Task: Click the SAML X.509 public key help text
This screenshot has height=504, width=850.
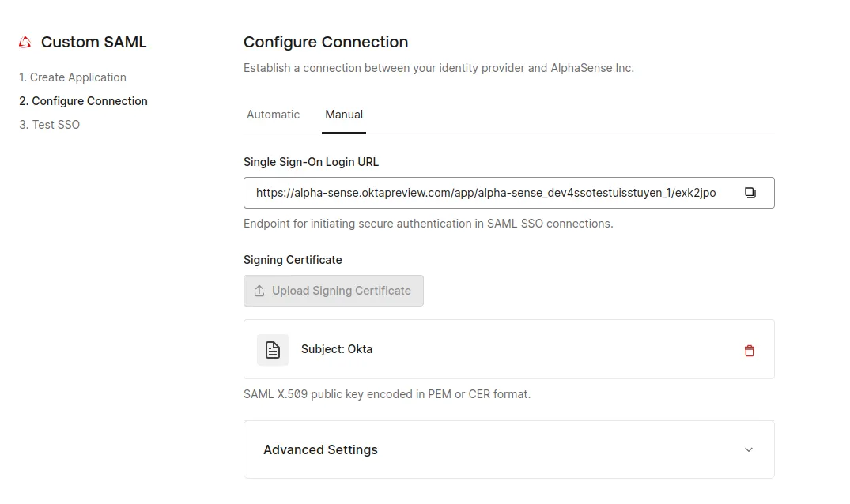Action: pyautogui.click(x=387, y=393)
